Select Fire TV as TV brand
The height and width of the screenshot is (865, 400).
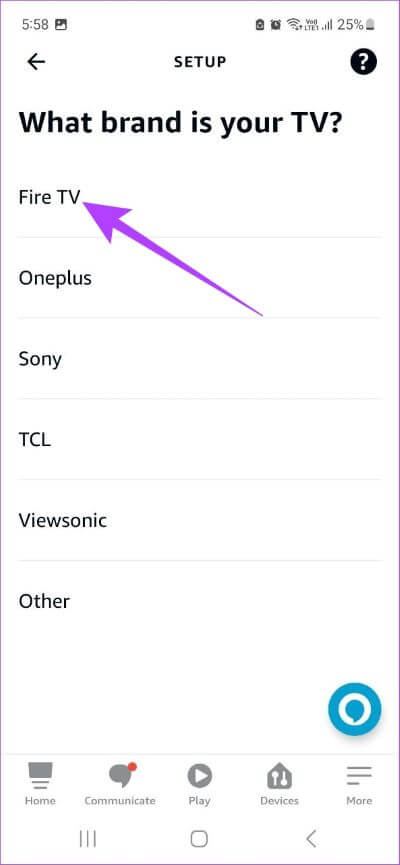point(200,197)
